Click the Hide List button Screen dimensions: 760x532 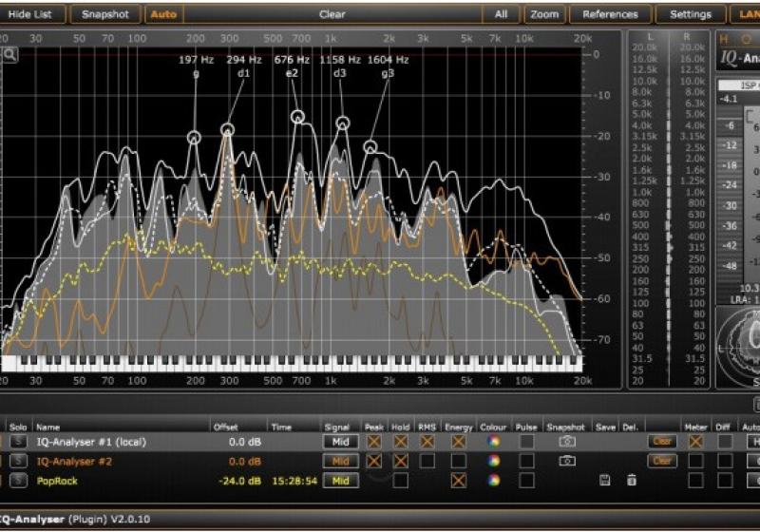pos(34,14)
